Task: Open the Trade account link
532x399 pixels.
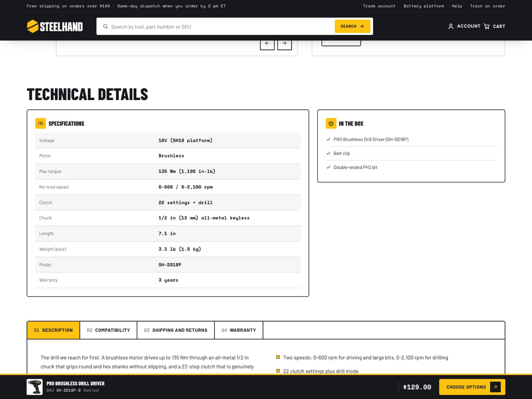Action: pos(379,6)
